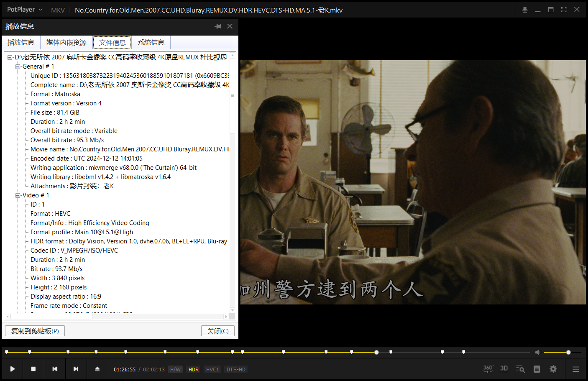Switch to the 系统信息 tab
588x381 pixels.
(x=151, y=42)
